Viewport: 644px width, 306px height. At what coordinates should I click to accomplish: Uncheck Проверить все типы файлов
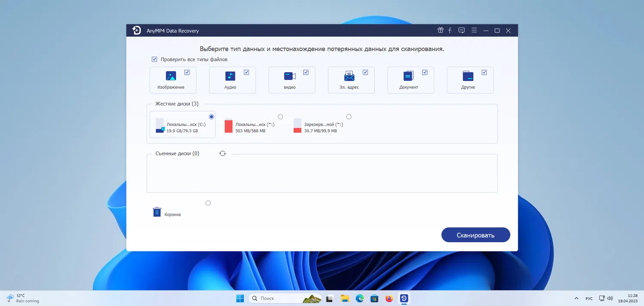tap(154, 59)
